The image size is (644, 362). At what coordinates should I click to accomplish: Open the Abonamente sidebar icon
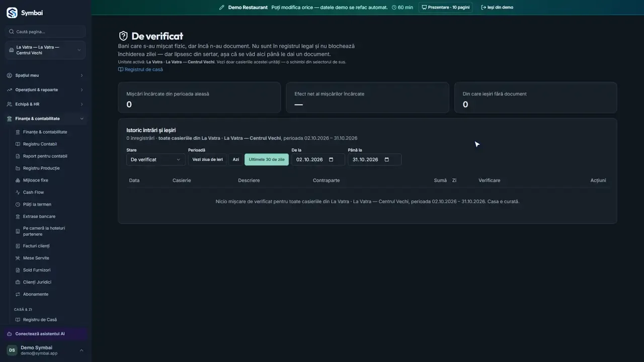[18, 295]
